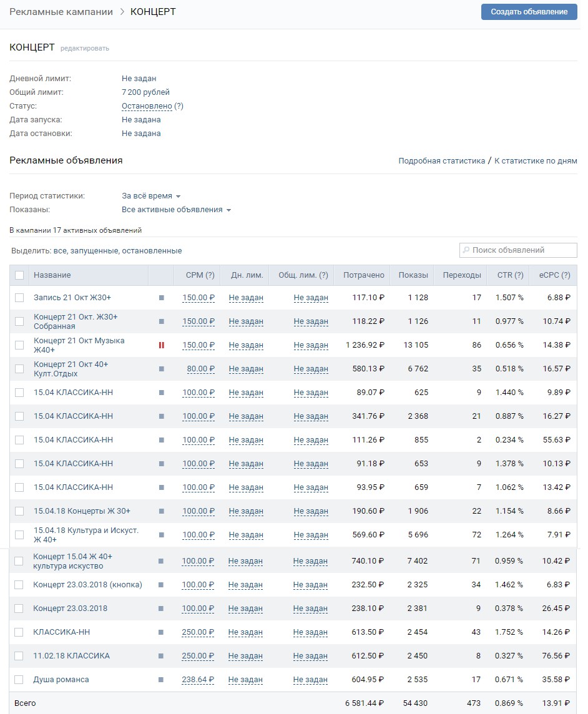The width and height of the screenshot is (588, 714).
Task: Click pause icon for Концерт 21 Окт Музыка Ж40+
Action: click(162, 345)
